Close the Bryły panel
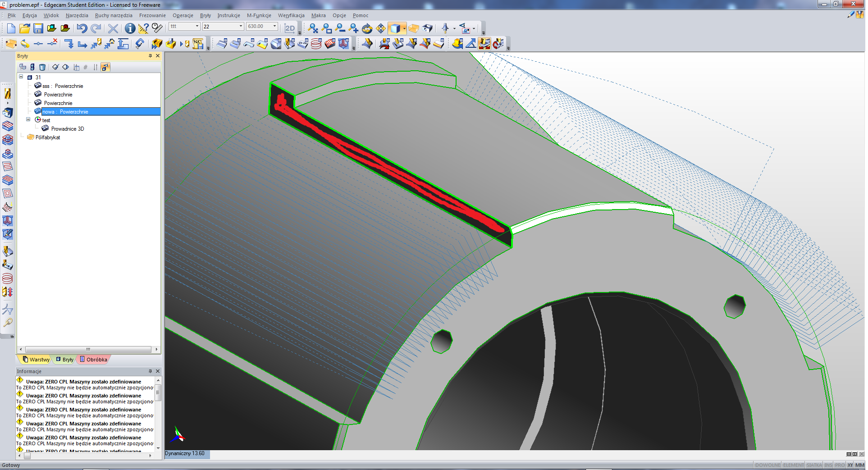 (x=158, y=56)
